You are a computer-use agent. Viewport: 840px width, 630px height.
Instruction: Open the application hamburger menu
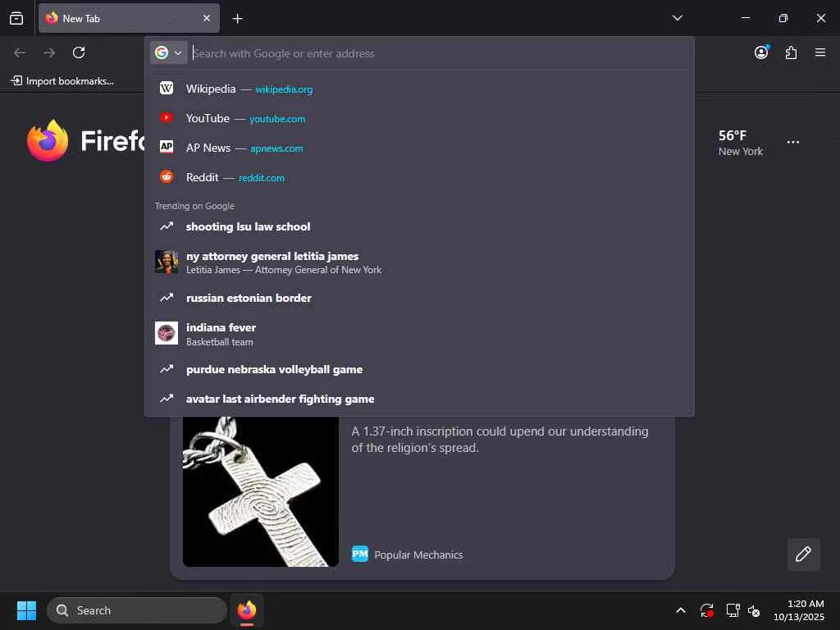point(820,52)
